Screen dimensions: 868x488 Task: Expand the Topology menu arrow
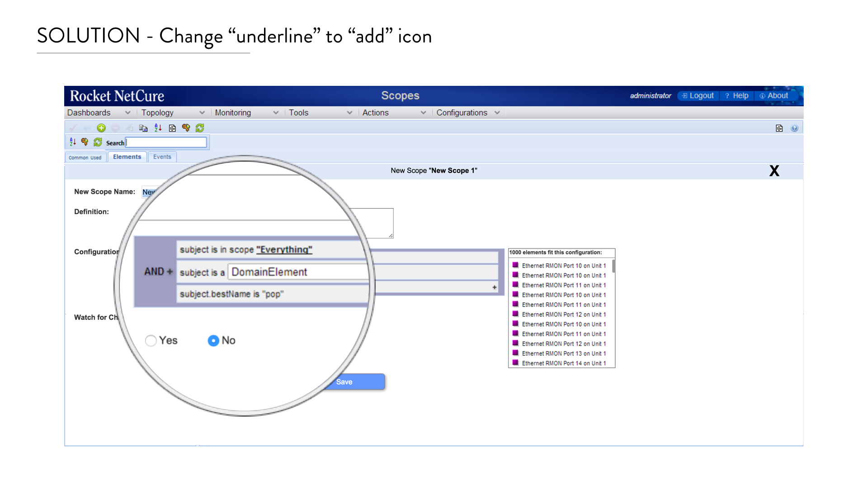(x=202, y=113)
